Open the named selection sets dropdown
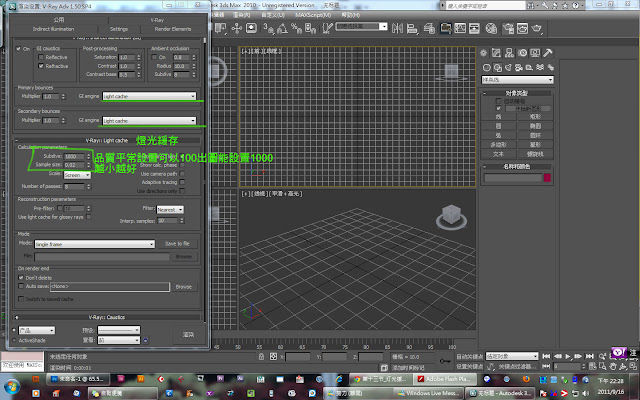This screenshot has height=400, width=640. click(362, 27)
